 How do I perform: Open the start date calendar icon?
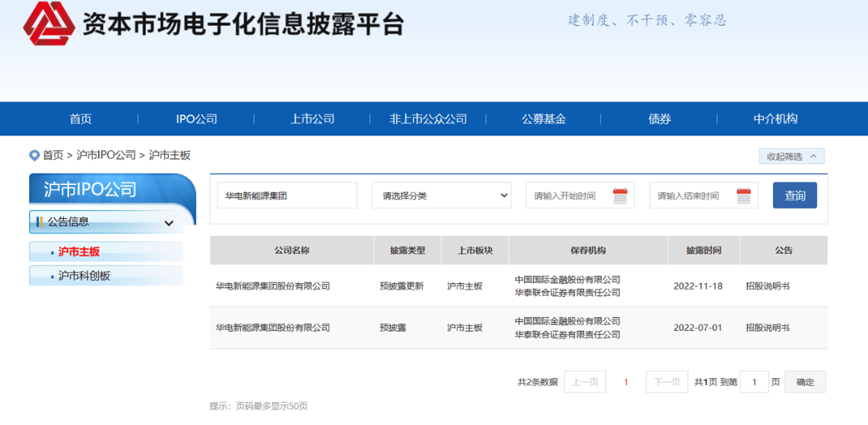[620, 196]
